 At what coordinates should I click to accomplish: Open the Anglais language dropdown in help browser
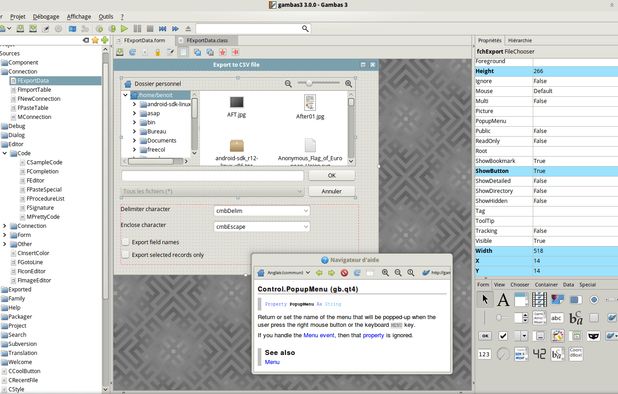click(289, 273)
